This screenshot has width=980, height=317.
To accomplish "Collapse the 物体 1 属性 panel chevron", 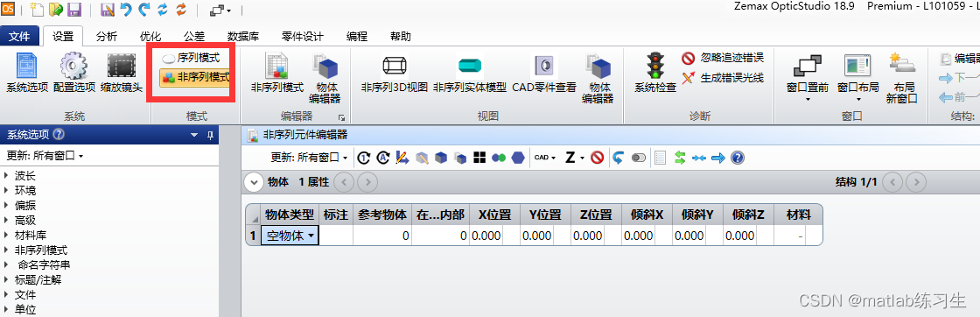I will [x=253, y=182].
